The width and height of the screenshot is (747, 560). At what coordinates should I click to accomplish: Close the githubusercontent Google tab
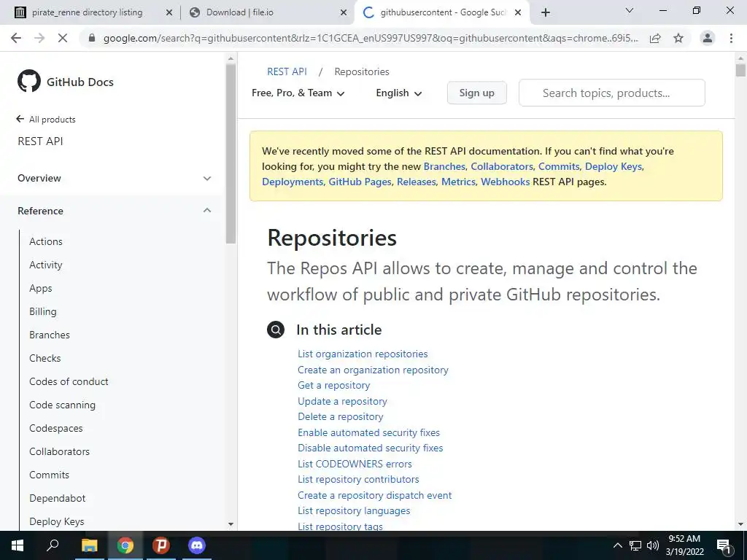click(x=518, y=12)
